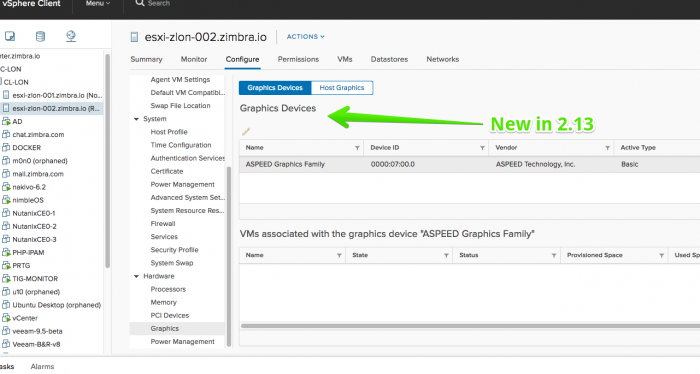This screenshot has height=374, width=700.
Task: Open Memory hardware page
Action: 163,303
